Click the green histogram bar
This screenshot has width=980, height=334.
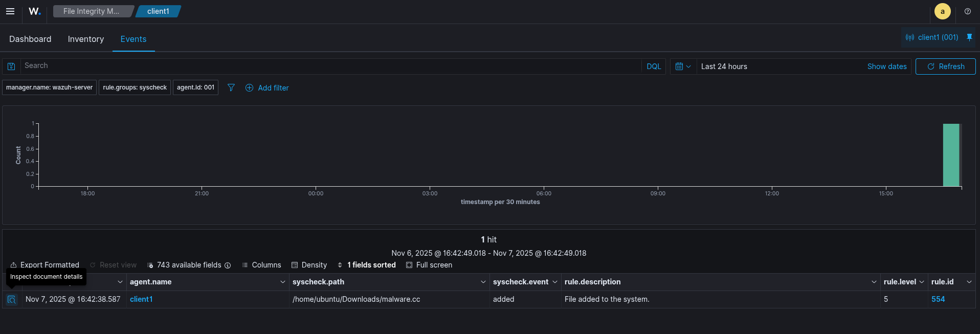pyautogui.click(x=951, y=155)
